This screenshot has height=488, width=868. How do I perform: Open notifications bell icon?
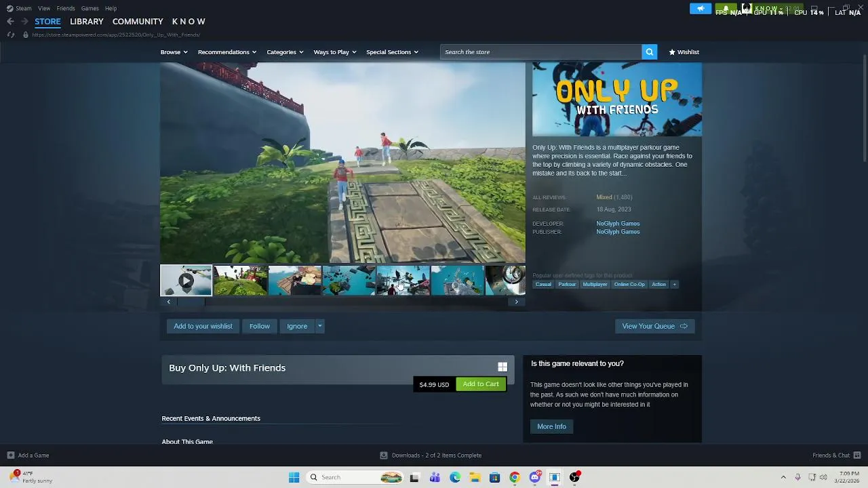pos(726,9)
